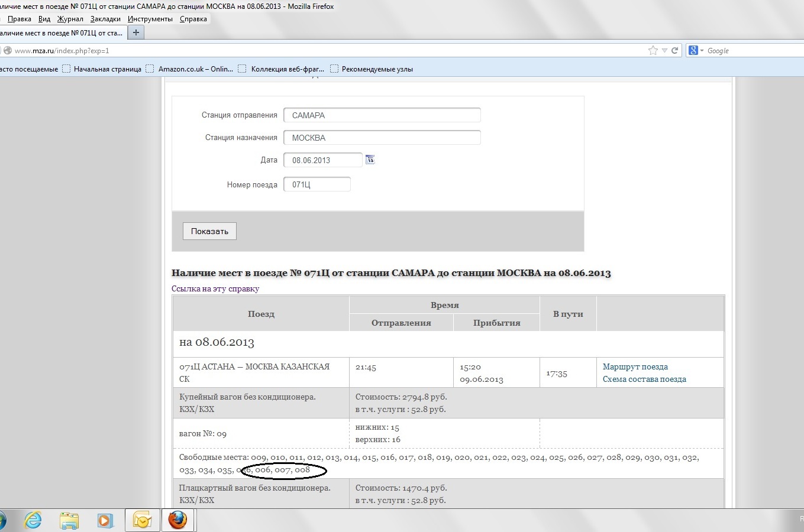
Task: Open a new tab with the plus button
Action: click(x=136, y=33)
